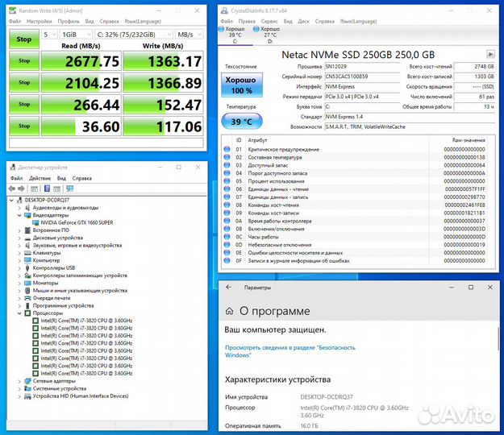The height and width of the screenshot is (435, 504).
Task: Select Устройства HID tree item
Action: coord(81,396)
